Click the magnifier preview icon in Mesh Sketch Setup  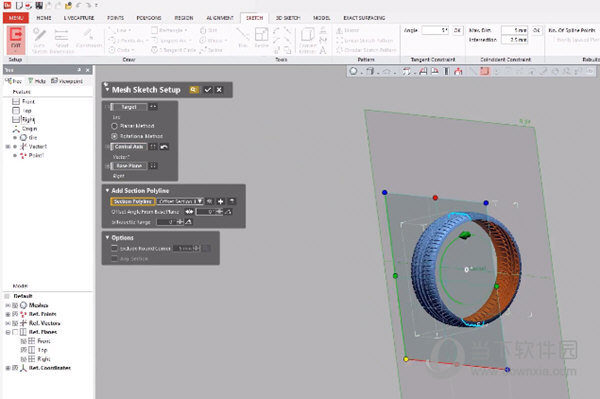pyautogui.click(x=194, y=90)
